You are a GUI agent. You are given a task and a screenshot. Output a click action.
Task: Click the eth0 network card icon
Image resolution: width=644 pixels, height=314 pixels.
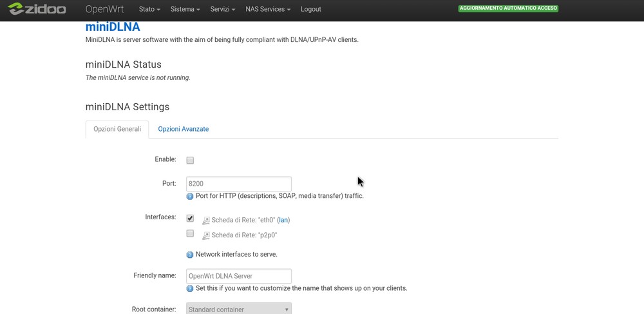tap(206, 221)
